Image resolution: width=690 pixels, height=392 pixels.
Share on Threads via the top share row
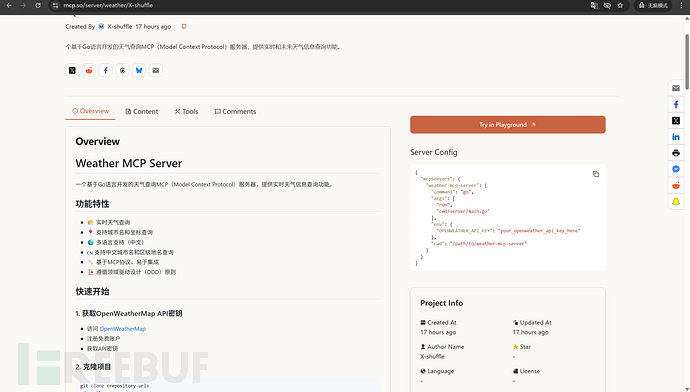click(122, 70)
